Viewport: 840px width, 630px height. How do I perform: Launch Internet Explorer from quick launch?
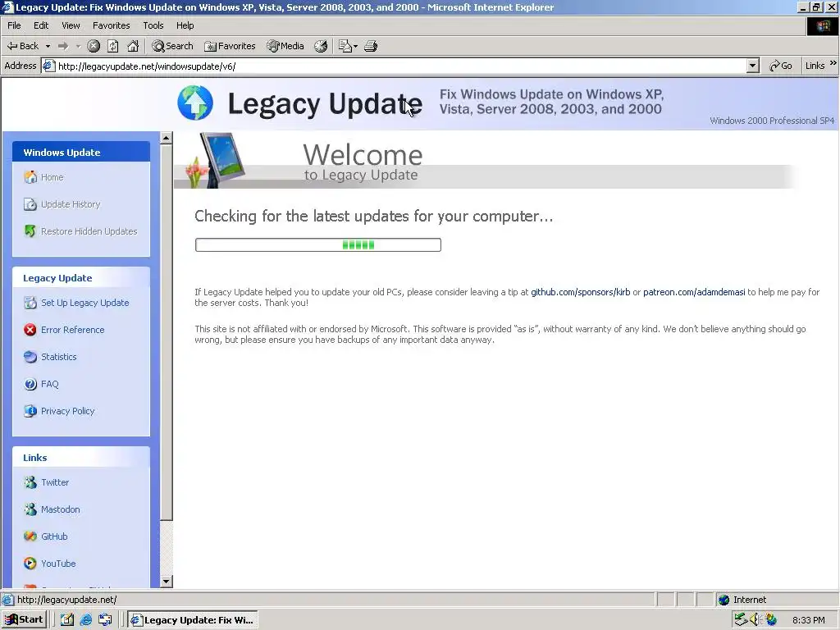pyautogui.click(x=85, y=620)
